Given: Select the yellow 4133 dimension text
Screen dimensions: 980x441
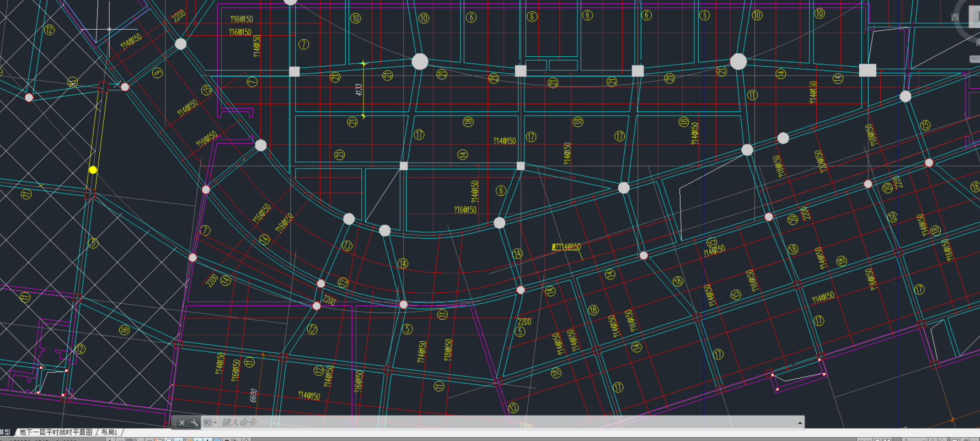Looking at the screenshot, I should click(359, 89).
